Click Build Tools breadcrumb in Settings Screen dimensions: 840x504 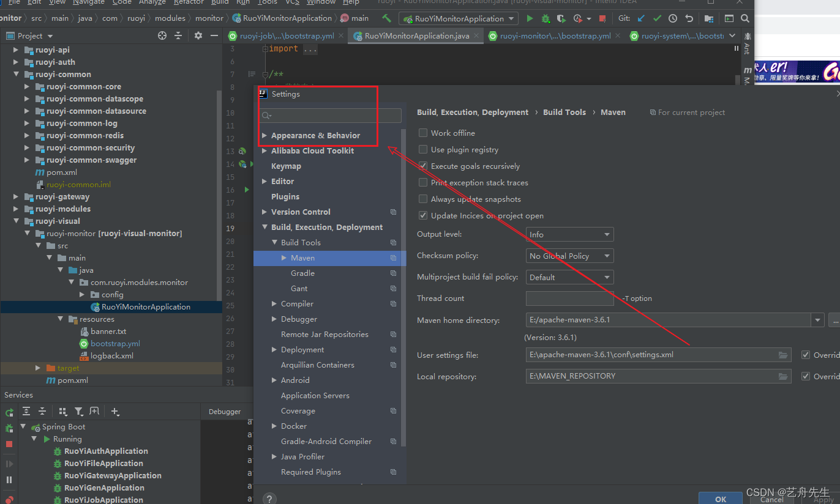[x=564, y=113]
